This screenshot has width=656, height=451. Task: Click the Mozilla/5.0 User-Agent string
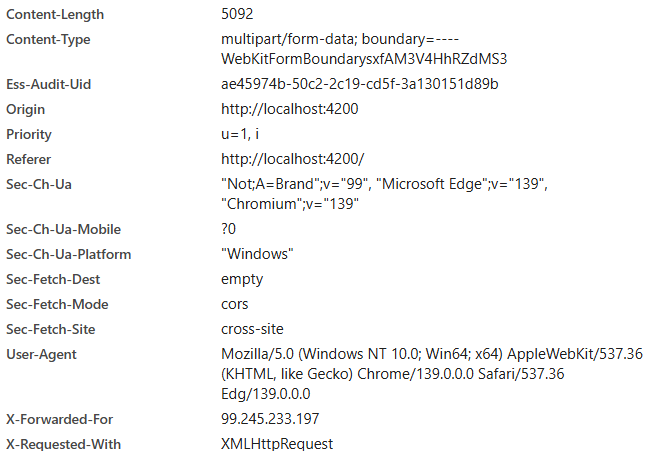coord(432,374)
